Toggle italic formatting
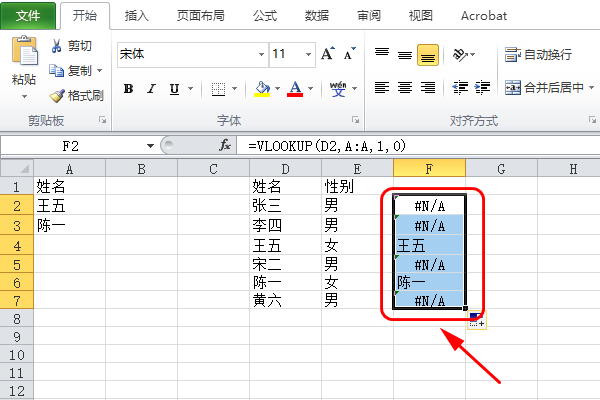Image resolution: width=600 pixels, height=400 pixels. (152, 89)
